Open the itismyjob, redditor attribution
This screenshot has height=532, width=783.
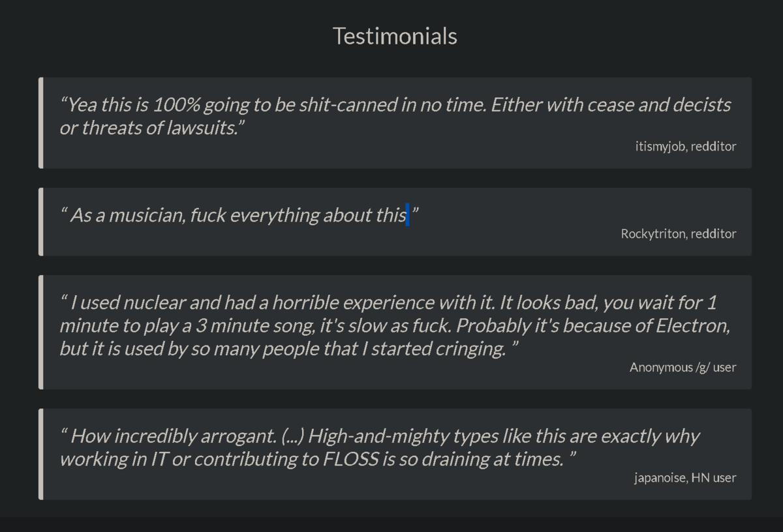[x=685, y=147]
